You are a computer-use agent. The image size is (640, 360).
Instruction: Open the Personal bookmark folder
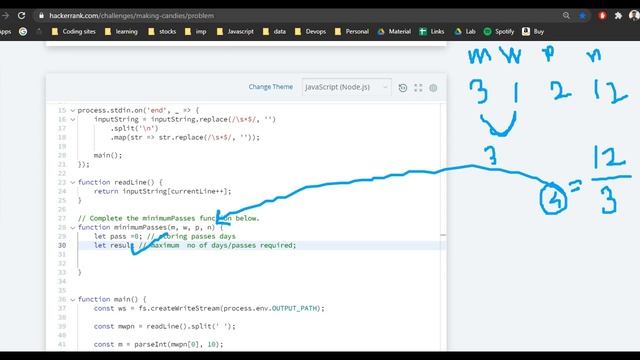coord(351,31)
